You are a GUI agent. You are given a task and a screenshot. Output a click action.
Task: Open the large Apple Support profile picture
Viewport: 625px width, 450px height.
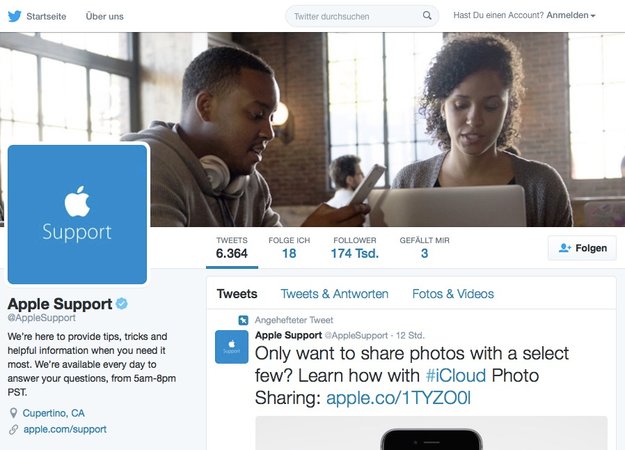(77, 214)
